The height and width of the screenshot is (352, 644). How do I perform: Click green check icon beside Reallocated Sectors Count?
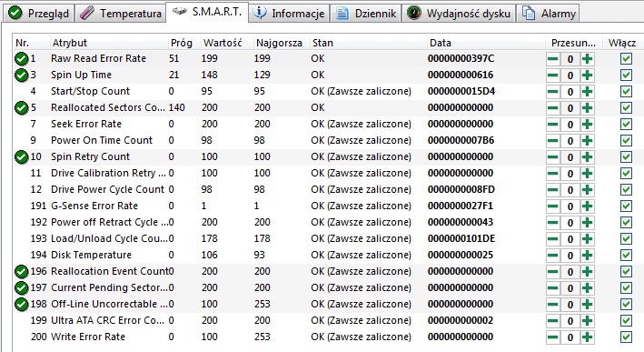coord(22,108)
